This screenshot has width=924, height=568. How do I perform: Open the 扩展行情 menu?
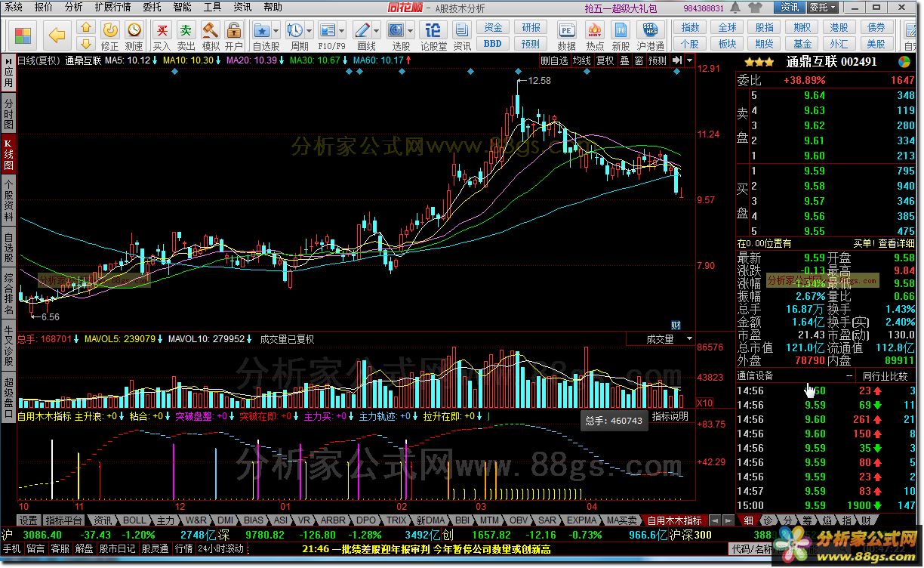click(112, 7)
